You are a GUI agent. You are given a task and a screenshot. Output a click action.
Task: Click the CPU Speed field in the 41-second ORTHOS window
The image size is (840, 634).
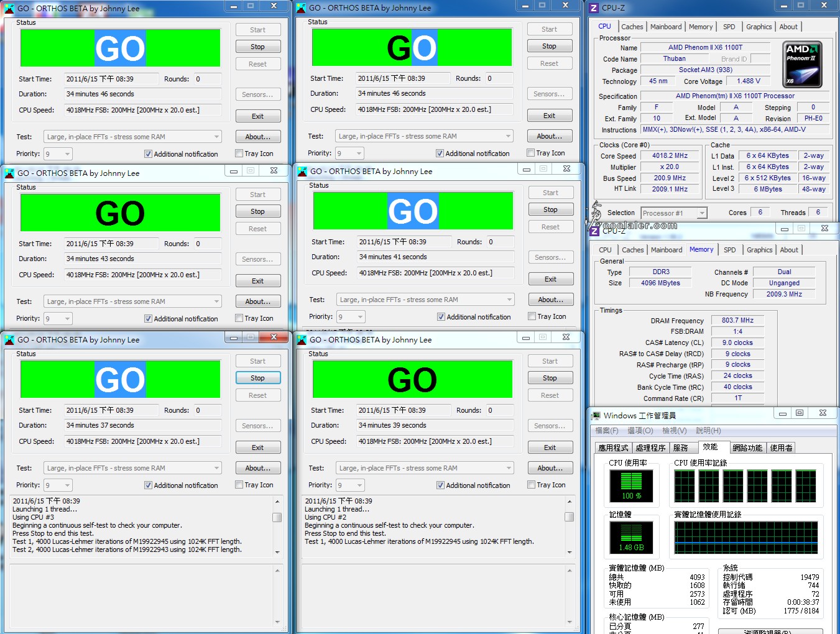click(436, 273)
